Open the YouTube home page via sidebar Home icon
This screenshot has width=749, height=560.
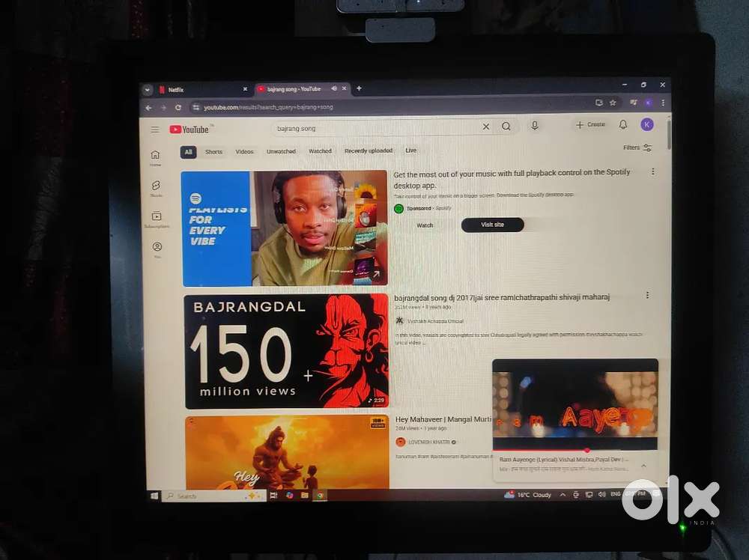(x=155, y=154)
